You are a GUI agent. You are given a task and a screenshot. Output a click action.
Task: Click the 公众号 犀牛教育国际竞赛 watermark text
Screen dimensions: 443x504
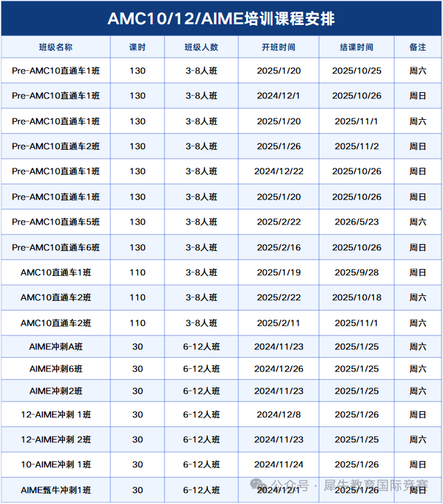[x=349, y=485]
